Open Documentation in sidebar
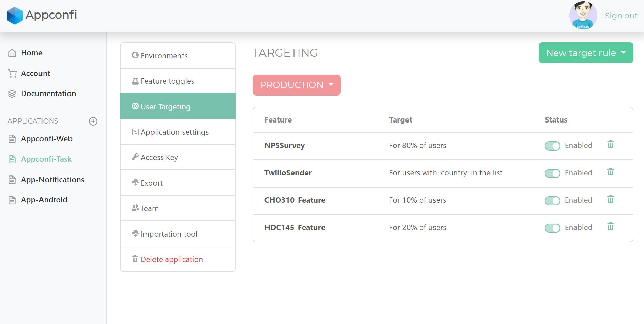The width and height of the screenshot is (644, 324). [48, 93]
